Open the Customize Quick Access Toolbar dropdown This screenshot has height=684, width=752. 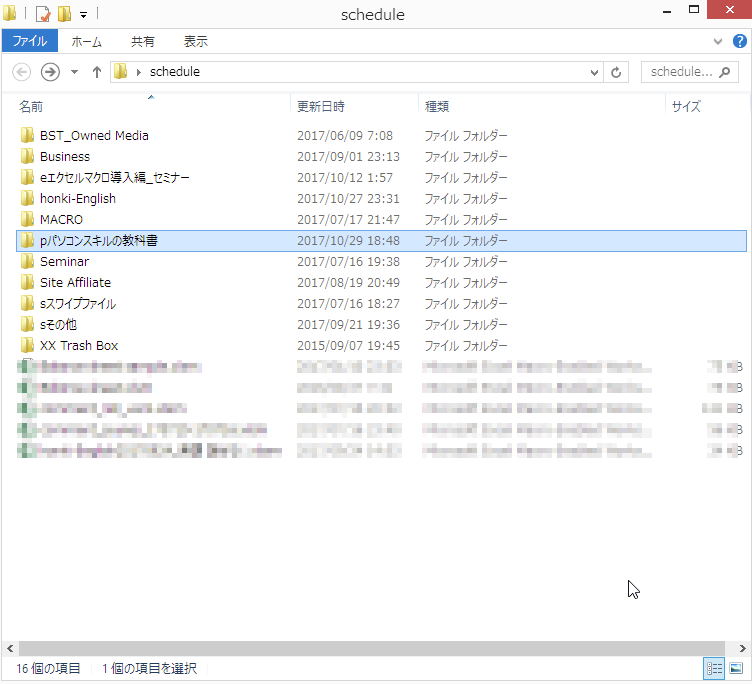(x=83, y=15)
